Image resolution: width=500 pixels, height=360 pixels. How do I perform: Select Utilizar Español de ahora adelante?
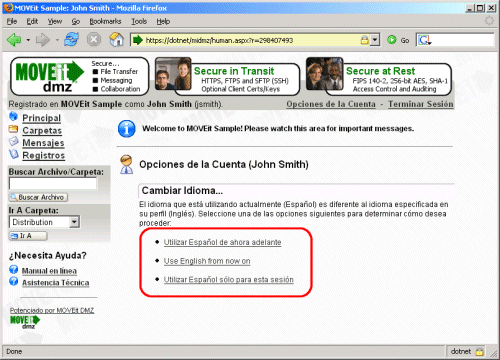222,242
